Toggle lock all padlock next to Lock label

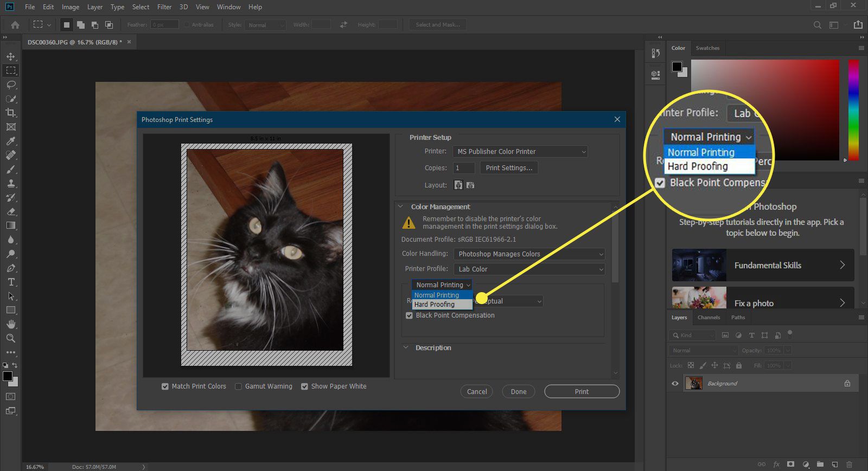tap(738, 366)
